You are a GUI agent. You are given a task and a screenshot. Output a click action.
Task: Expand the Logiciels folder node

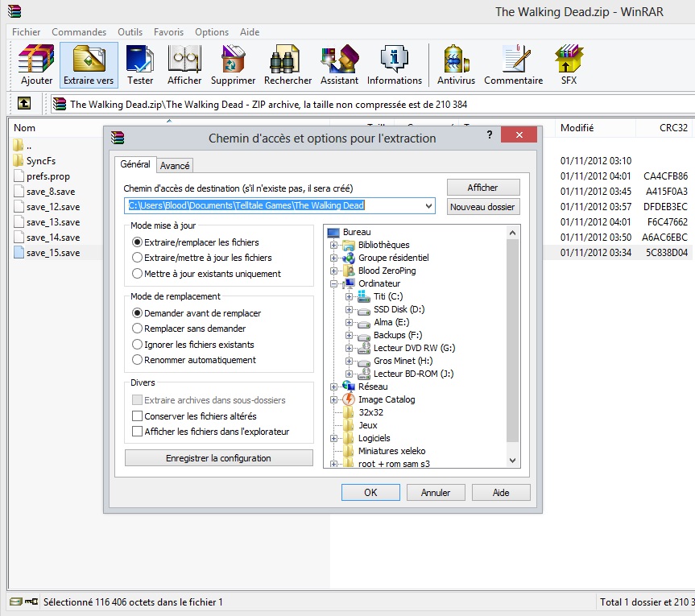(x=333, y=438)
